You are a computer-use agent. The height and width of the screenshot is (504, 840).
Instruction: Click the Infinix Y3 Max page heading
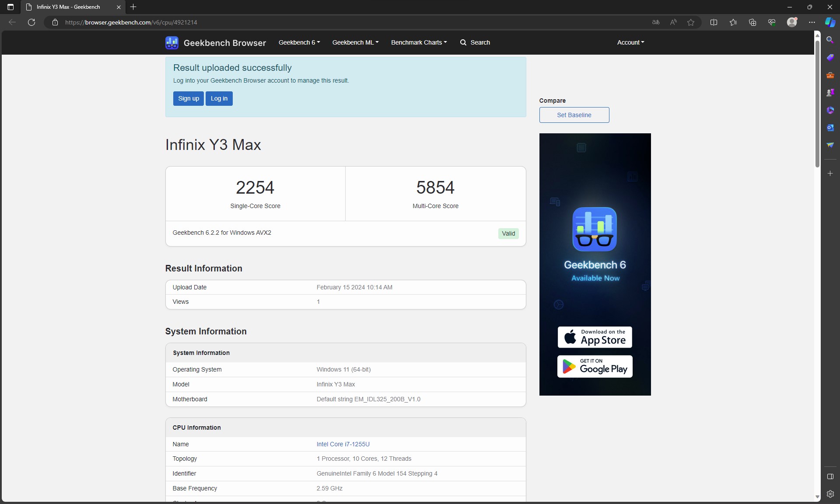click(x=213, y=145)
